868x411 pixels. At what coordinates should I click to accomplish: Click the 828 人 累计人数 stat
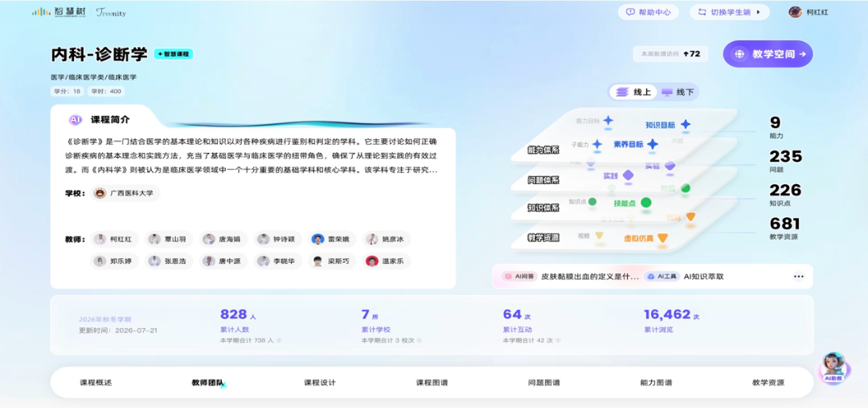[238, 321]
